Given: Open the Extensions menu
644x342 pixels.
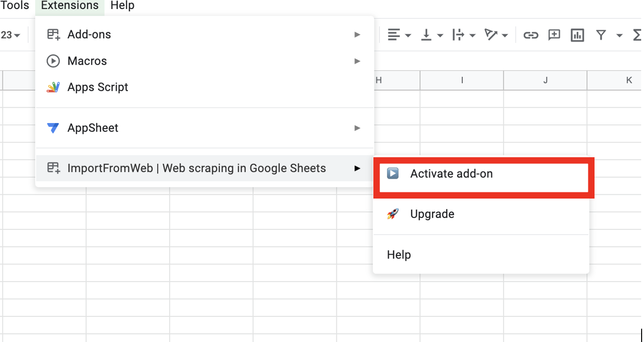Looking at the screenshot, I should (x=69, y=6).
